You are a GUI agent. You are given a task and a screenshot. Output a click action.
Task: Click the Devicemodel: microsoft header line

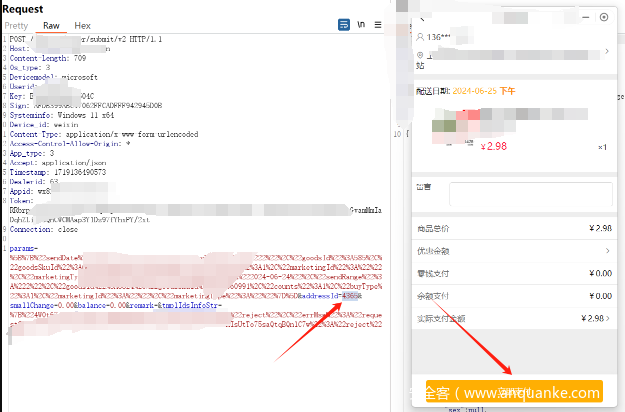tap(53, 77)
